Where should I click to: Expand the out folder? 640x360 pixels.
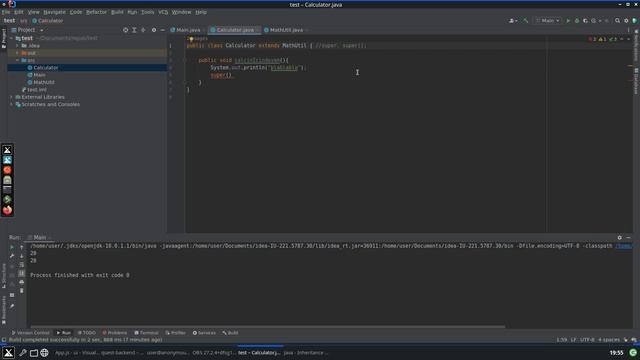[x=18, y=53]
